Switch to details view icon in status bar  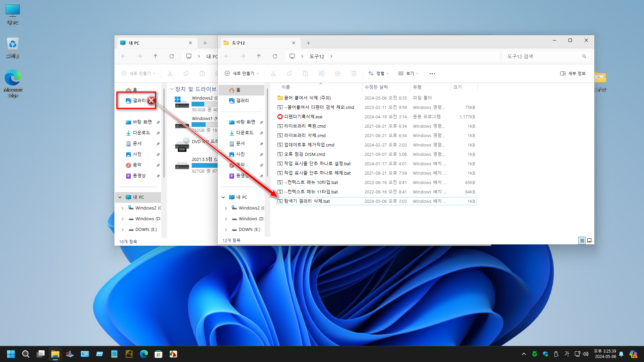(582, 240)
